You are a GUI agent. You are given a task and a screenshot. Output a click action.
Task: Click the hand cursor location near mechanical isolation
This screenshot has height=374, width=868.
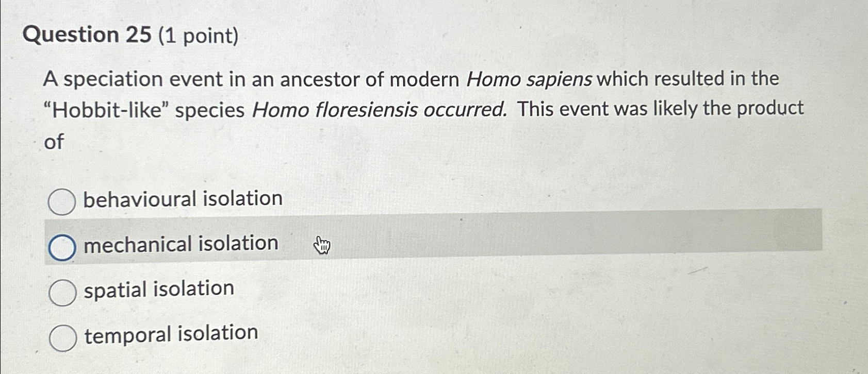click(322, 244)
